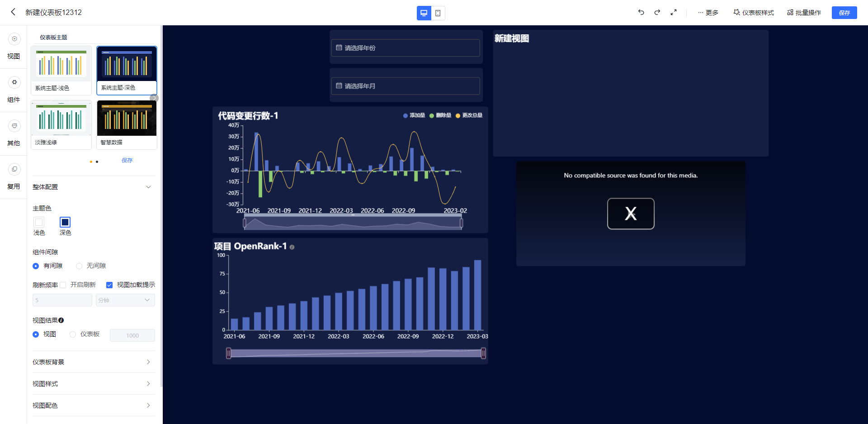This screenshot has height=424, width=868.
Task: Open the 请选择年月 date picker
Action: (406, 86)
